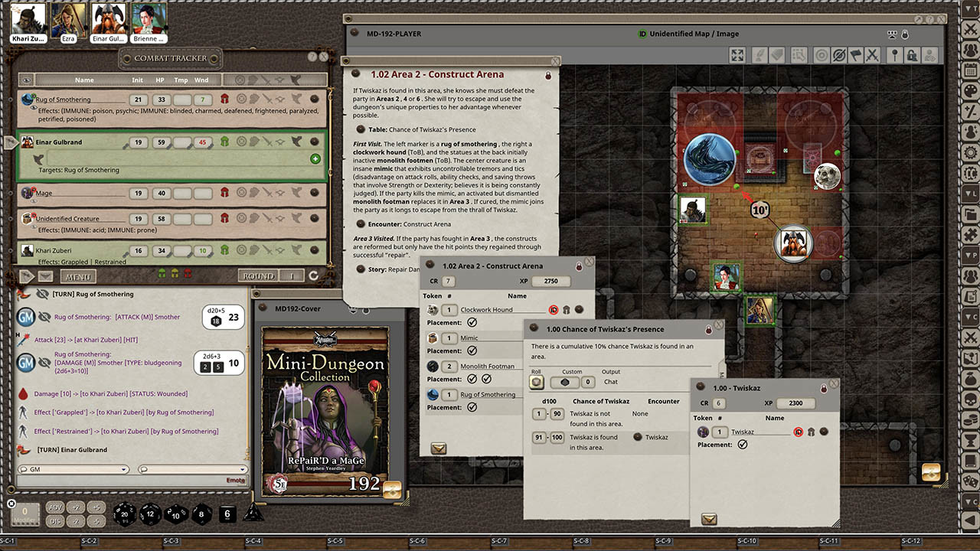Select the flag pointer icon on the map toolbar
Viewport: 980px width, 551px height.
[855, 55]
